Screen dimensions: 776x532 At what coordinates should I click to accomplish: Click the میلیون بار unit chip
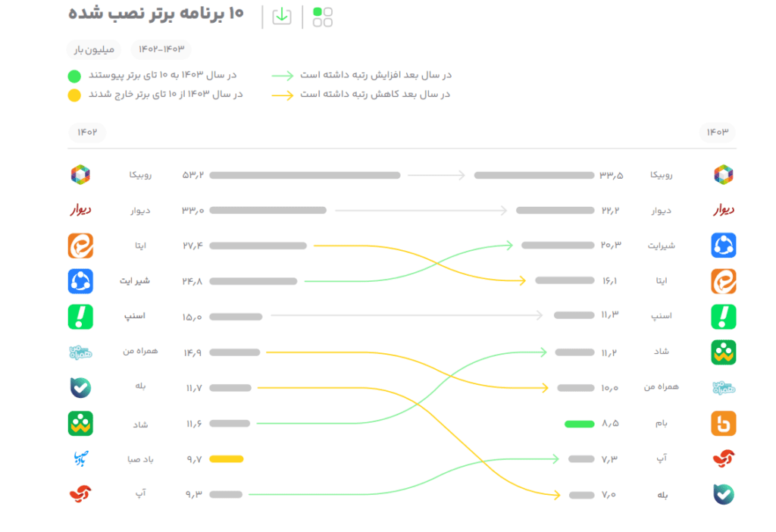coord(94,49)
